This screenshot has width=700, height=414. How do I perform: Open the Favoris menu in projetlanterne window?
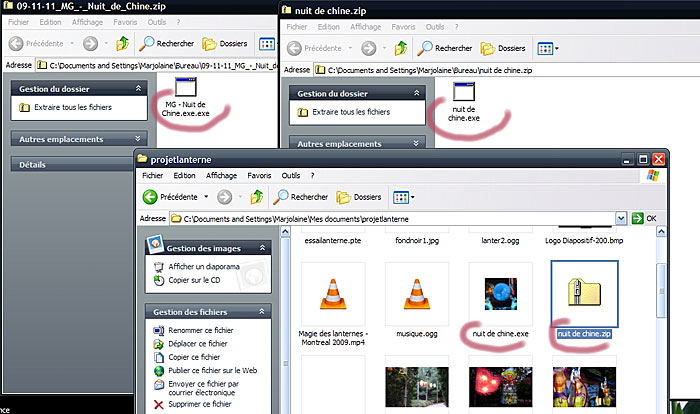tap(259, 175)
